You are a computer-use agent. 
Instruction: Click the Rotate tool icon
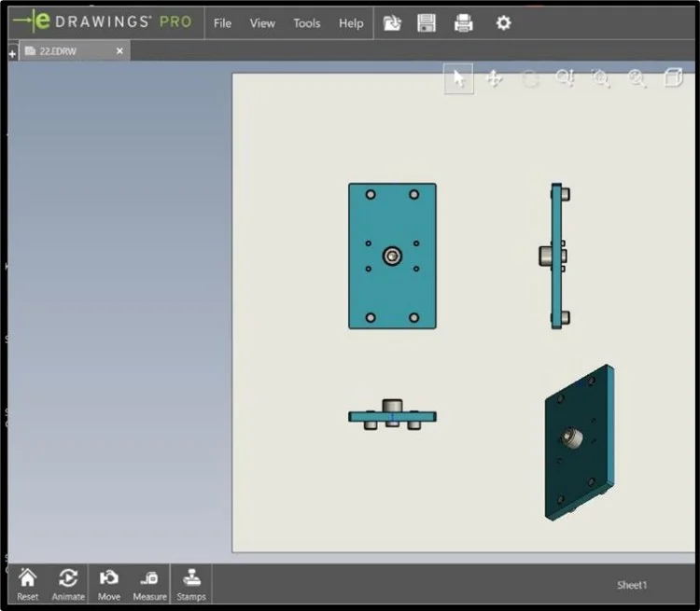[530, 78]
